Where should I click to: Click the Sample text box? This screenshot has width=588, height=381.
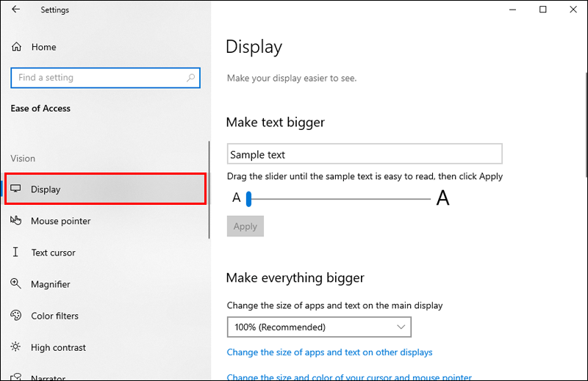click(x=365, y=154)
